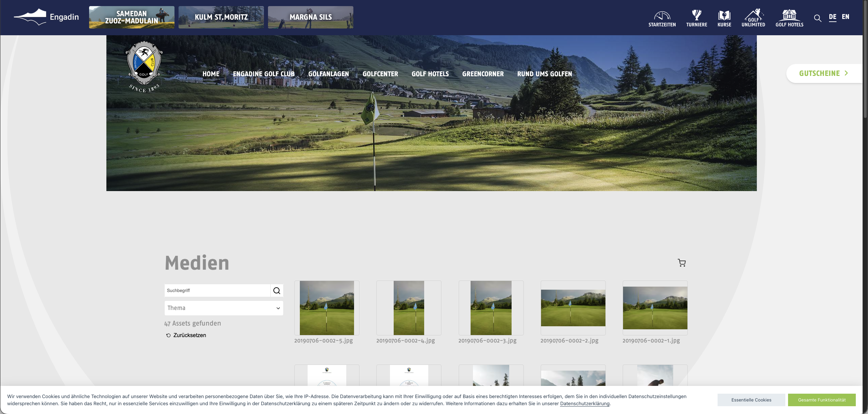
Task: Open Engadine Golf Club menu item
Action: [x=264, y=74]
